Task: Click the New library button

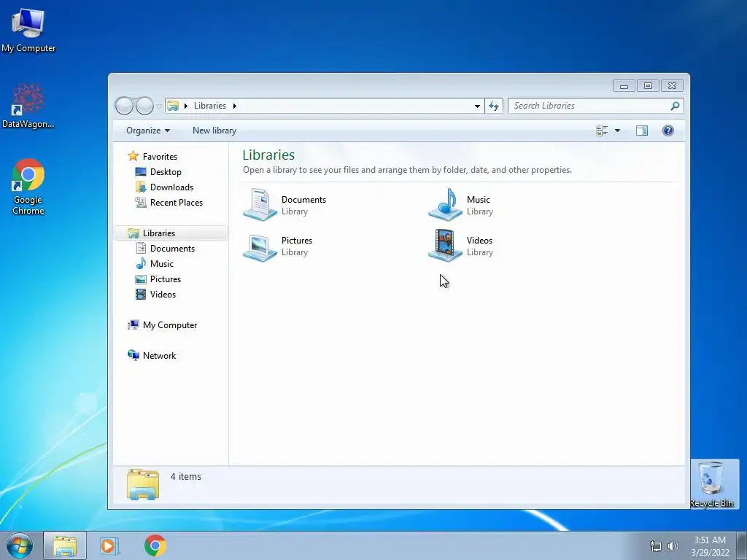Action: pyautogui.click(x=214, y=131)
